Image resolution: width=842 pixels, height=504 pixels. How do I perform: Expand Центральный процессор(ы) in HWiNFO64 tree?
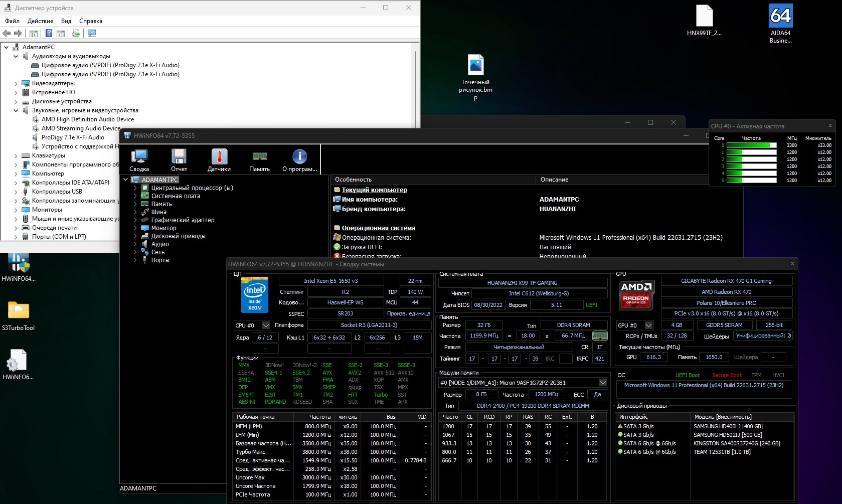[x=135, y=188]
